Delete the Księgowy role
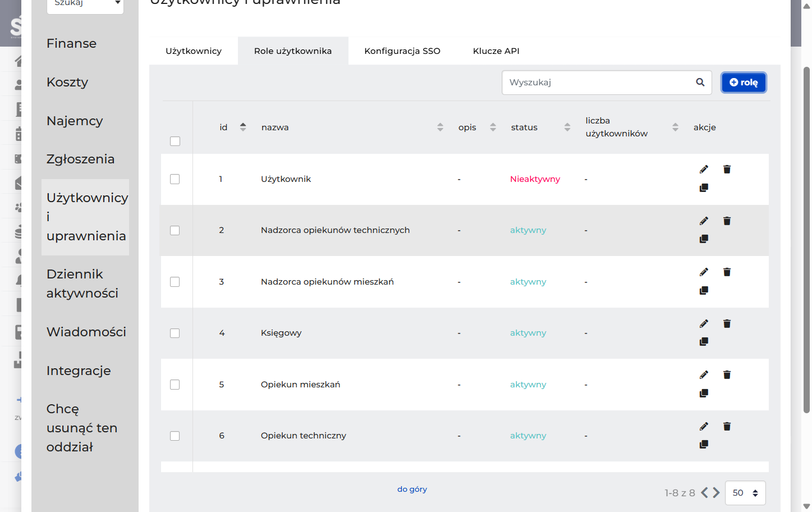 point(727,324)
